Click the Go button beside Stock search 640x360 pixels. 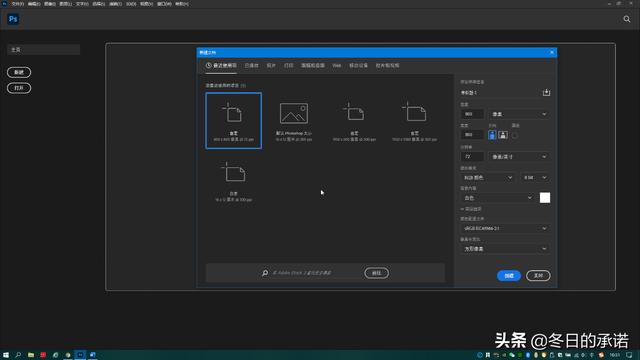[x=376, y=273]
